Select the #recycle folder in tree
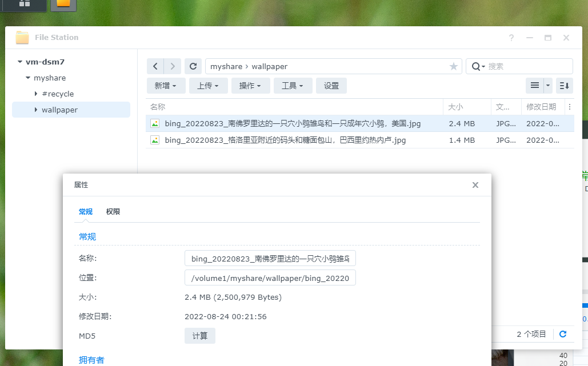Screen dimensions: 588x366 (x=58, y=94)
